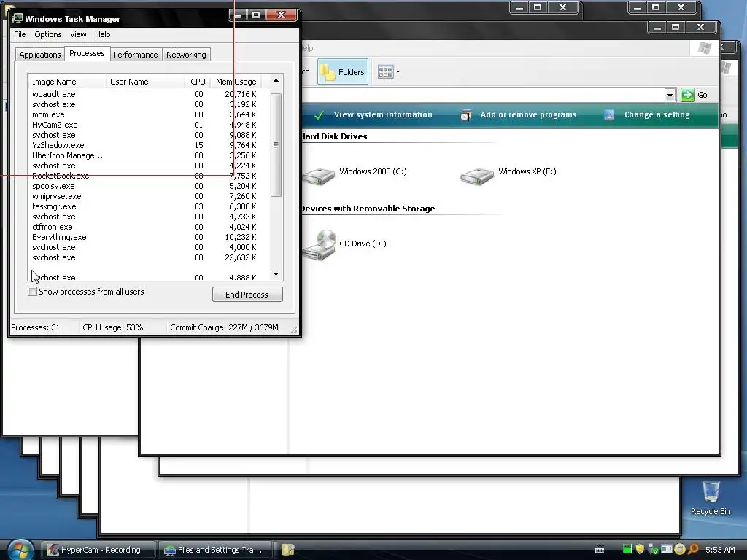Screen dimensions: 747x560
Task: Select the taskmgr.exe process row
Action: click(x=149, y=206)
